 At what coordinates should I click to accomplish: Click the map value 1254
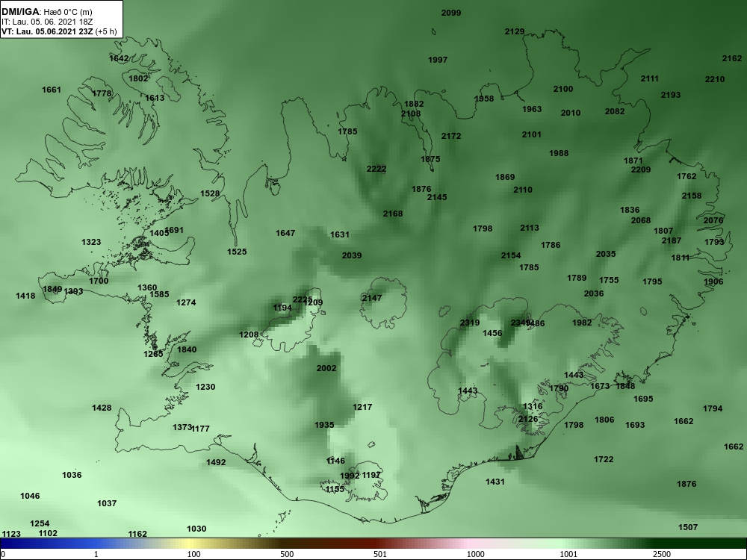(x=40, y=523)
